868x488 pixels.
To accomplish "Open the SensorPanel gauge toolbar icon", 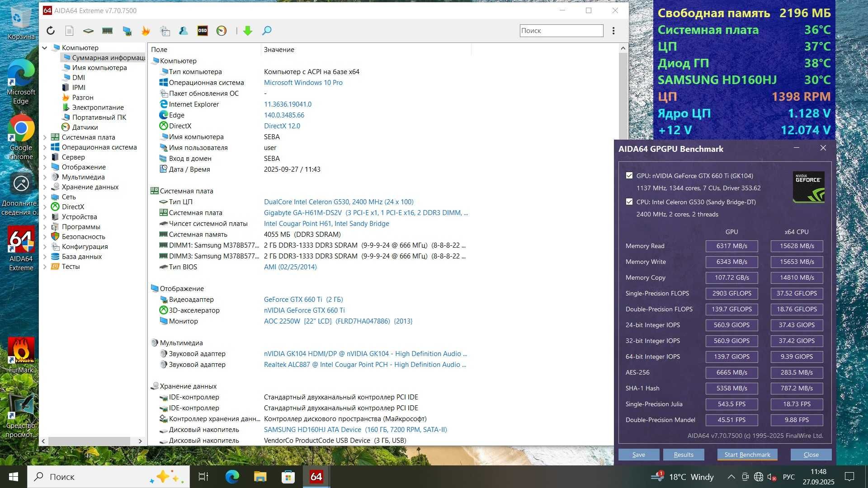I will [x=222, y=31].
